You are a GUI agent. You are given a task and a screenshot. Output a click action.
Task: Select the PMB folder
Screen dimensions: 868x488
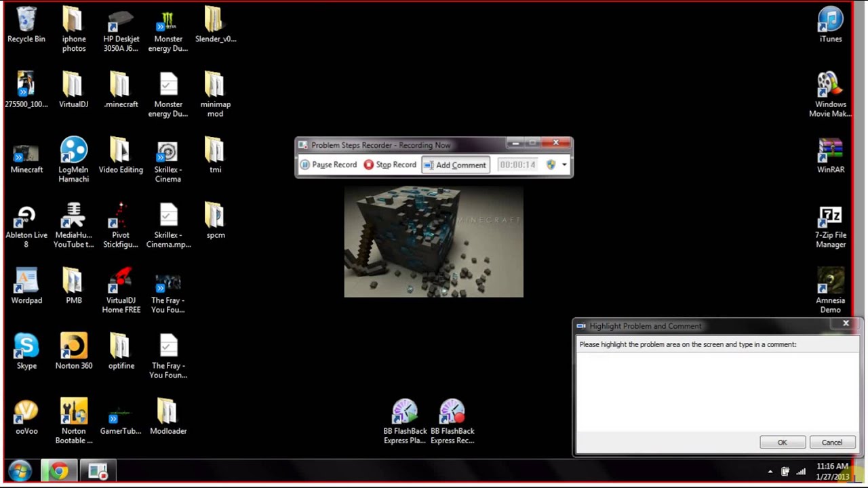[x=74, y=286]
